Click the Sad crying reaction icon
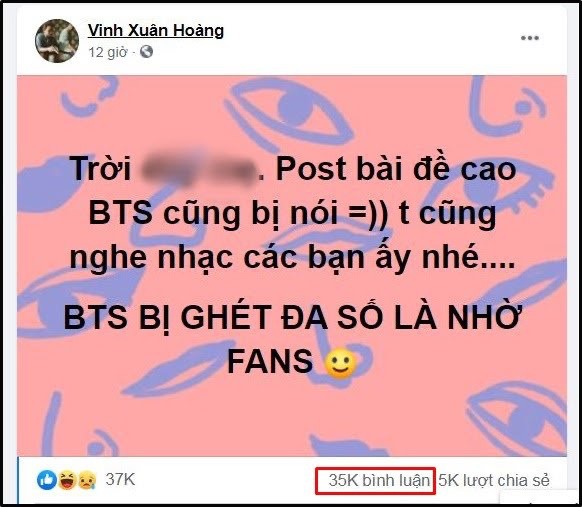Image resolution: width=582 pixels, height=507 pixels. click(x=87, y=480)
